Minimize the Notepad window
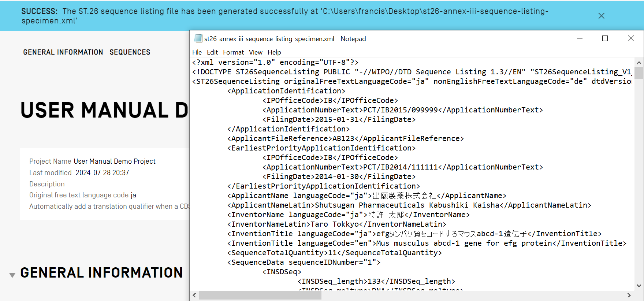The height and width of the screenshot is (301, 644). click(x=580, y=38)
